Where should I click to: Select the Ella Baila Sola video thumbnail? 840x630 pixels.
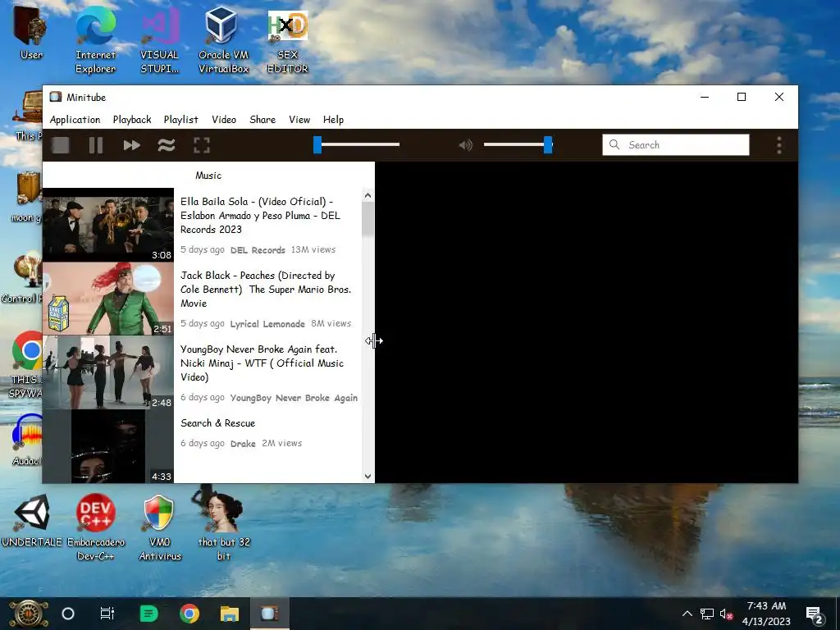tap(108, 225)
